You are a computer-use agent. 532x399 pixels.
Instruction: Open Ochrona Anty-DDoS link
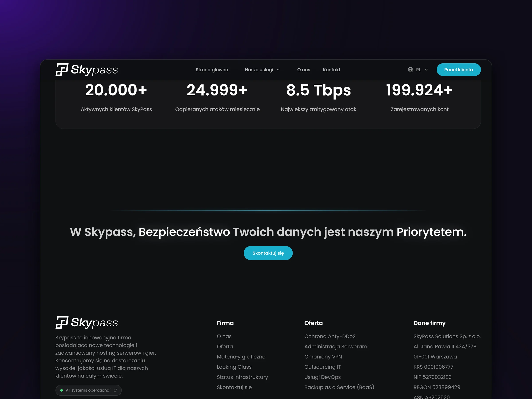[x=330, y=336]
